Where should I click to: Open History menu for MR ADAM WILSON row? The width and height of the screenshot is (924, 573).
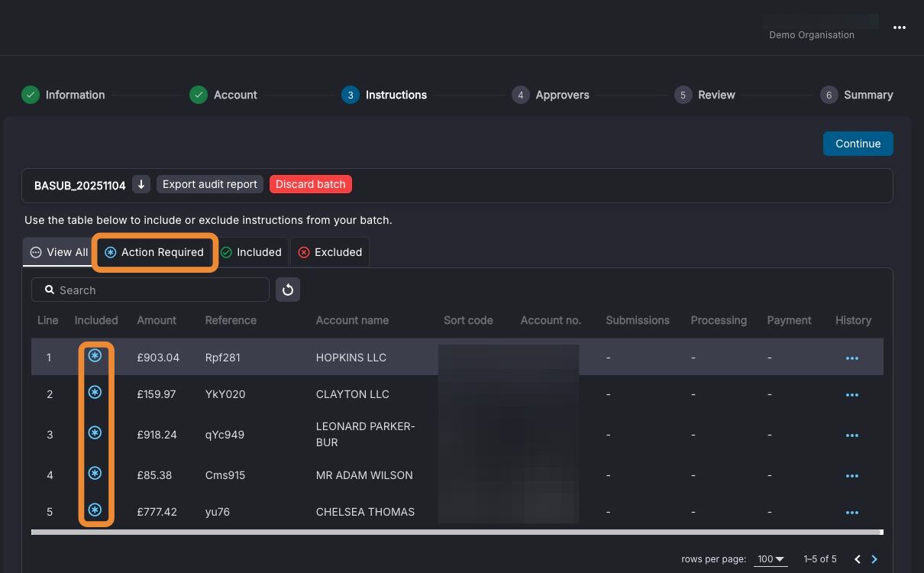(852, 476)
